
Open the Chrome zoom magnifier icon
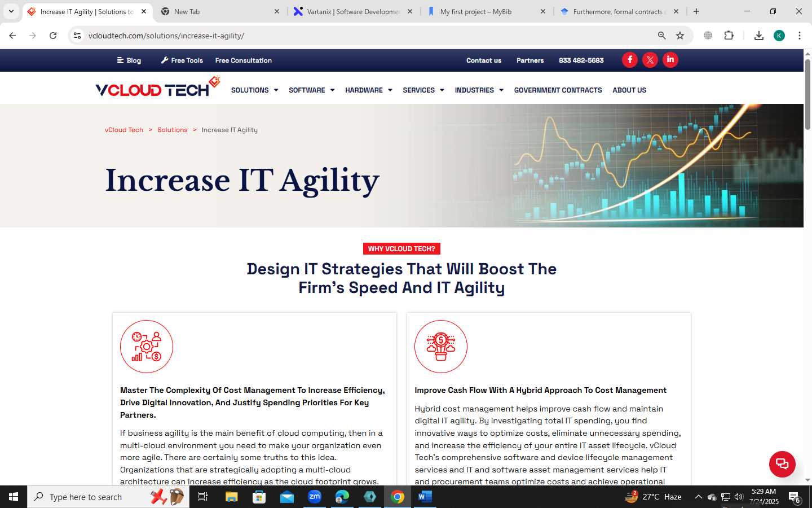662,36
